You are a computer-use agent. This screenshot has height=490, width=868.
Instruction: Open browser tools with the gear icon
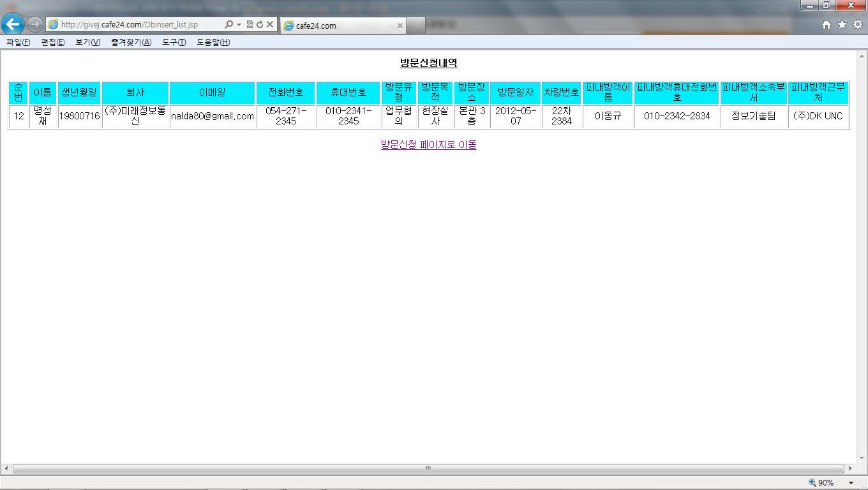[857, 24]
